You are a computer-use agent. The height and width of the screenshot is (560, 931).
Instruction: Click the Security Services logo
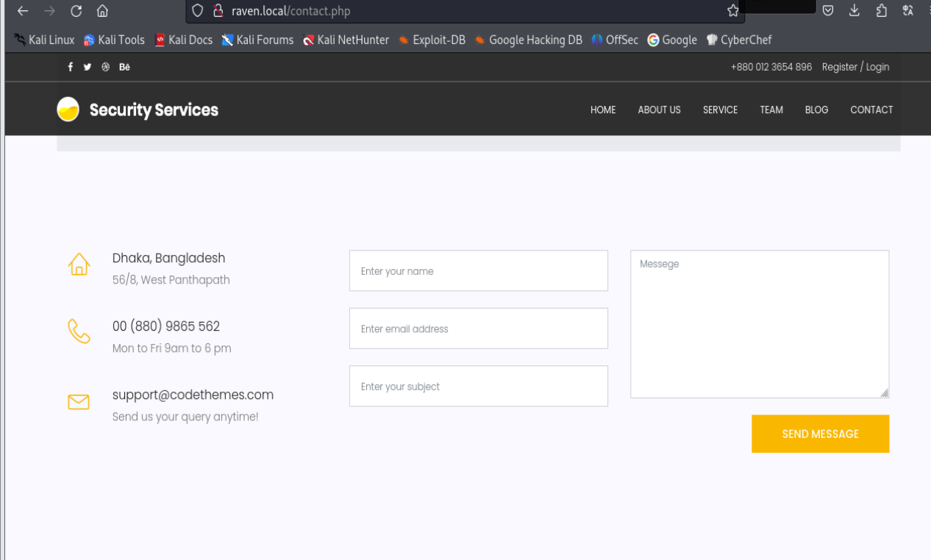(138, 110)
